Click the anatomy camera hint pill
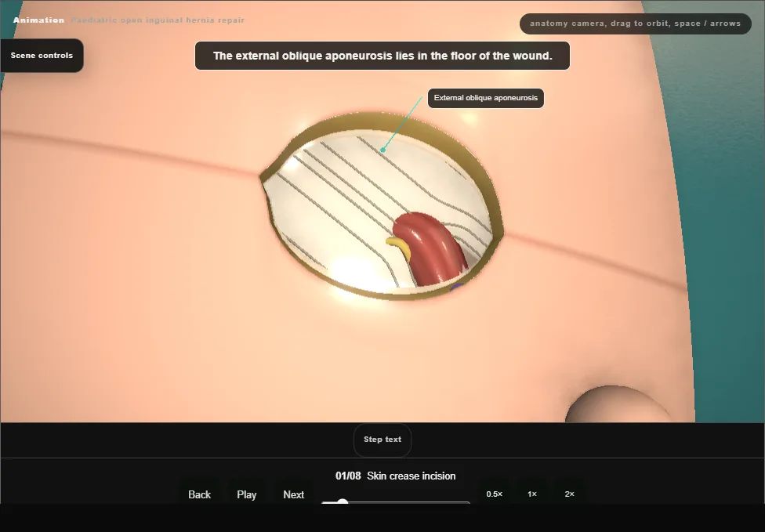765x532 pixels. (x=635, y=24)
